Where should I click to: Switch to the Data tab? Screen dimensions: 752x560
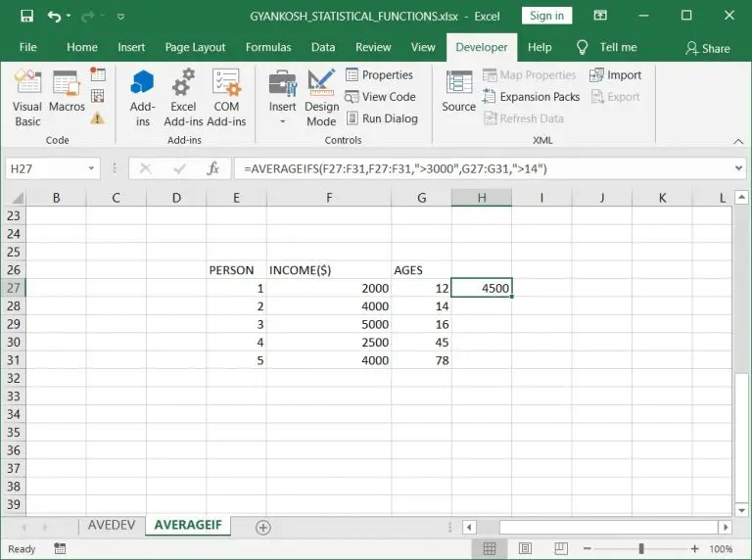[x=323, y=47]
